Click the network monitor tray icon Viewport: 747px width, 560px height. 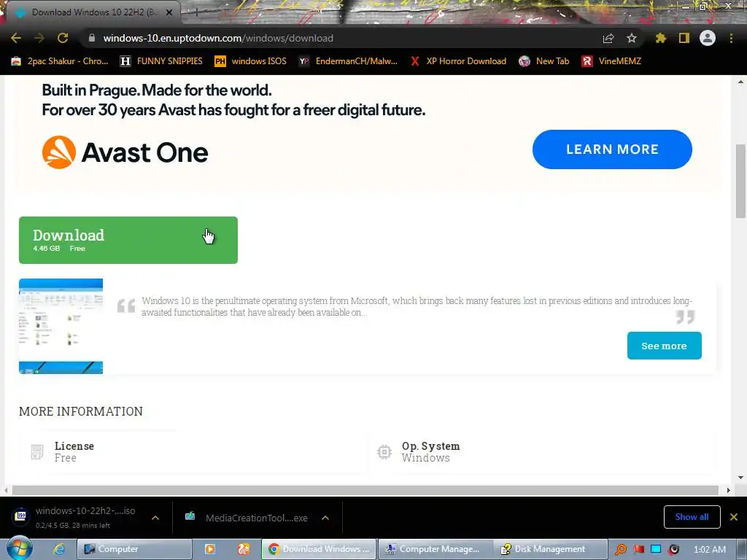656,550
